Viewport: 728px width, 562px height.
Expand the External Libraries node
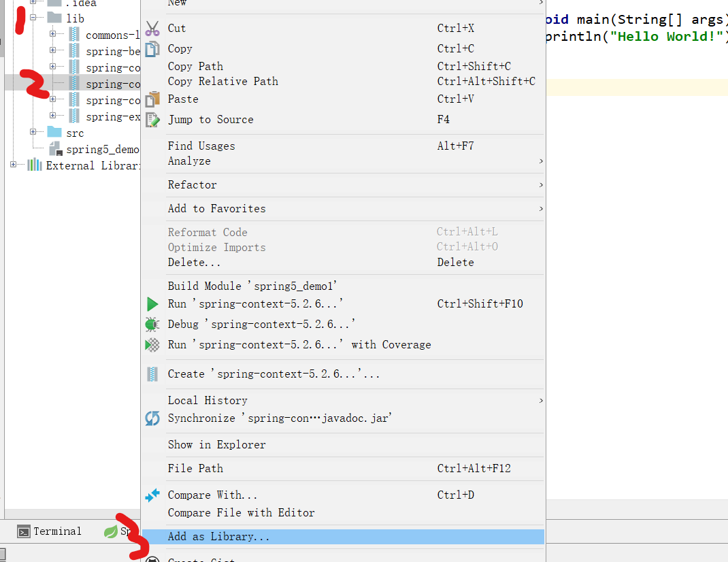click(x=14, y=165)
